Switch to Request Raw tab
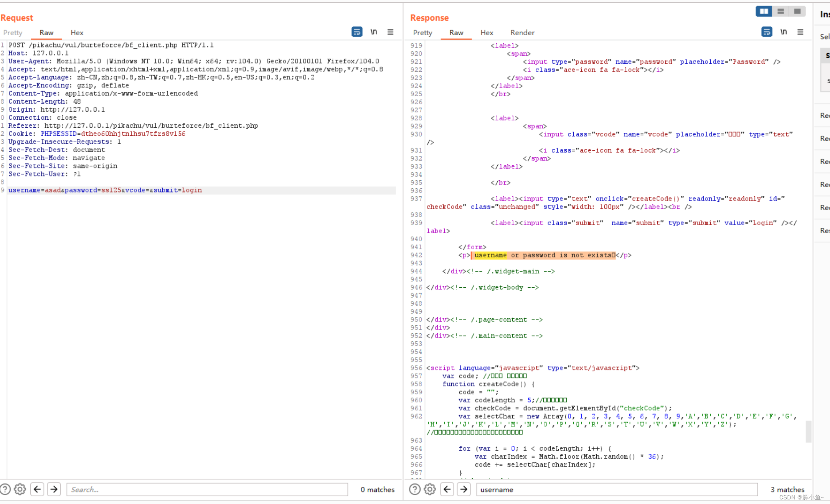830x504 pixels. tap(46, 33)
